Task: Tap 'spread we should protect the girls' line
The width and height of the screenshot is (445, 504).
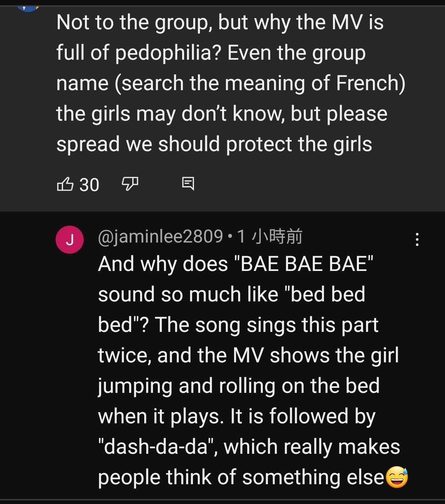Action: [214, 144]
